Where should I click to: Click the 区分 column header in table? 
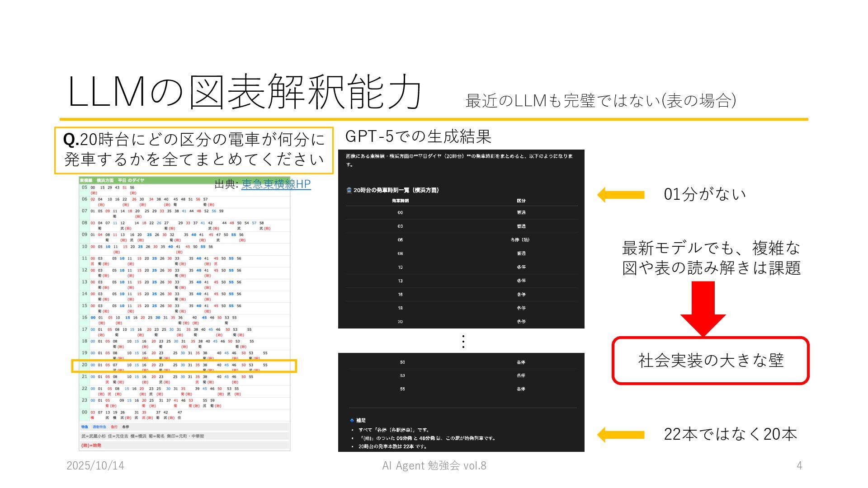coord(521,201)
